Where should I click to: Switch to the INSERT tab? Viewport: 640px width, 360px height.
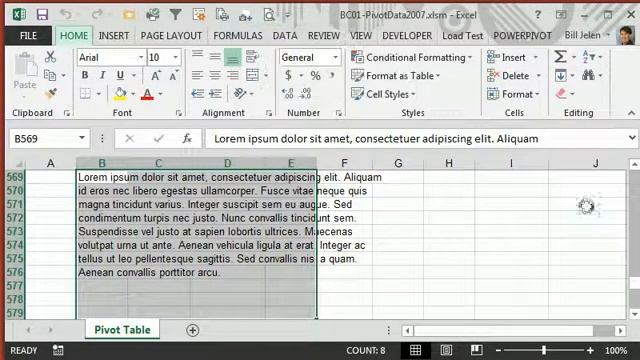[114, 36]
